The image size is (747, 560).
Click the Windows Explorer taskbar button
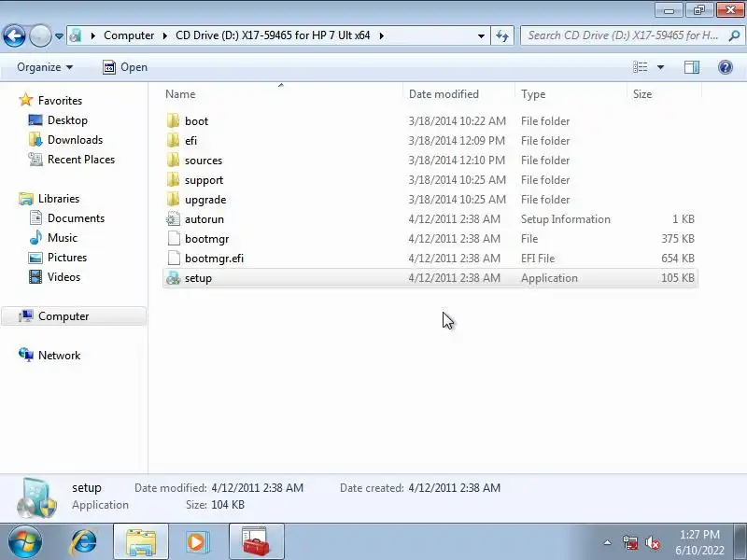pos(141,542)
